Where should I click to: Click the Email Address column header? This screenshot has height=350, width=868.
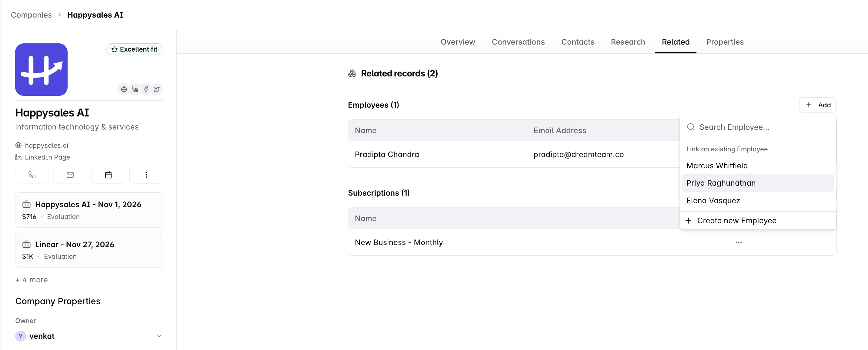coord(560,130)
